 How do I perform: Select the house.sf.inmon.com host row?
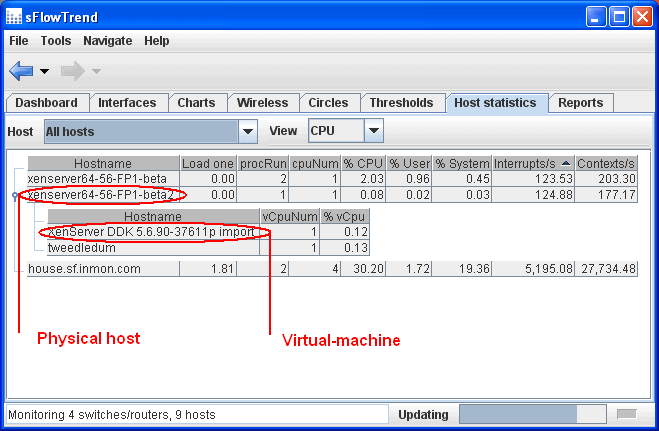(332, 269)
